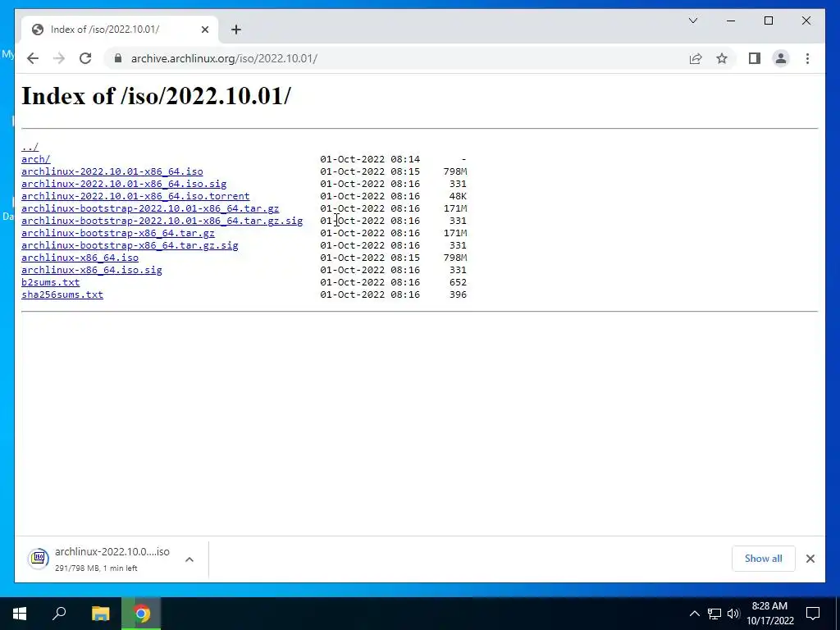Image resolution: width=840 pixels, height=630 pixels.
Task: Click the archlinux-x86_64.iso.sig link
Action: click(x=92, y=270)
